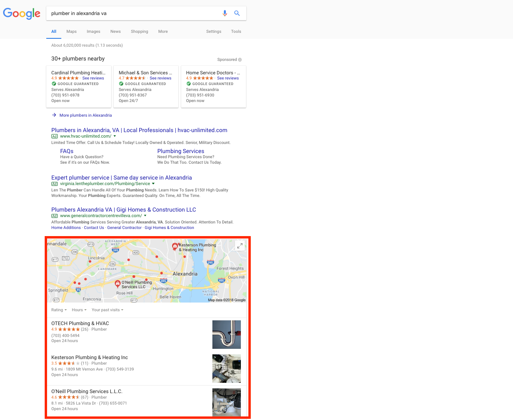Switch to the Images tab
The height and width of the screenshot is (420, 513).
(93, 32)
